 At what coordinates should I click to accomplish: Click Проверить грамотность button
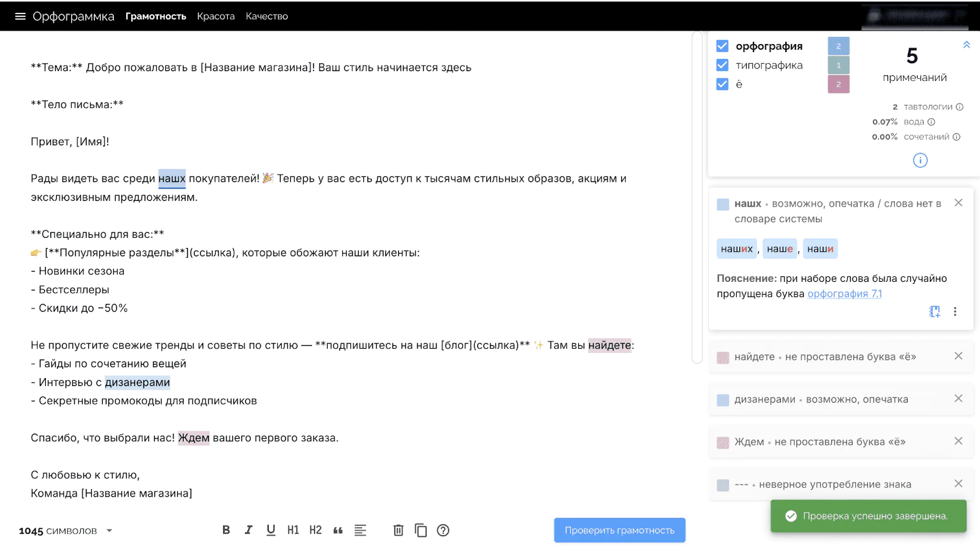pyautogui.click(x=620, y=531)
